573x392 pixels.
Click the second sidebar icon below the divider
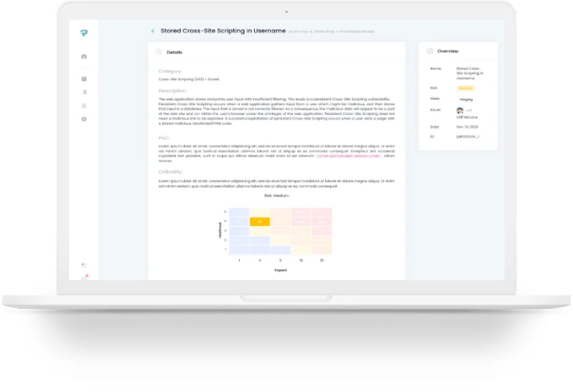(84, 78)
